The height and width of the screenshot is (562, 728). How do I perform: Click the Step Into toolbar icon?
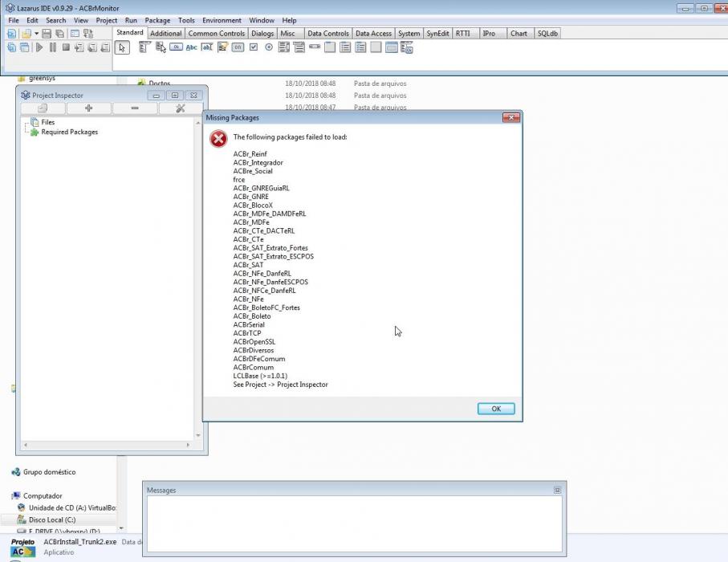pos(79,47)
